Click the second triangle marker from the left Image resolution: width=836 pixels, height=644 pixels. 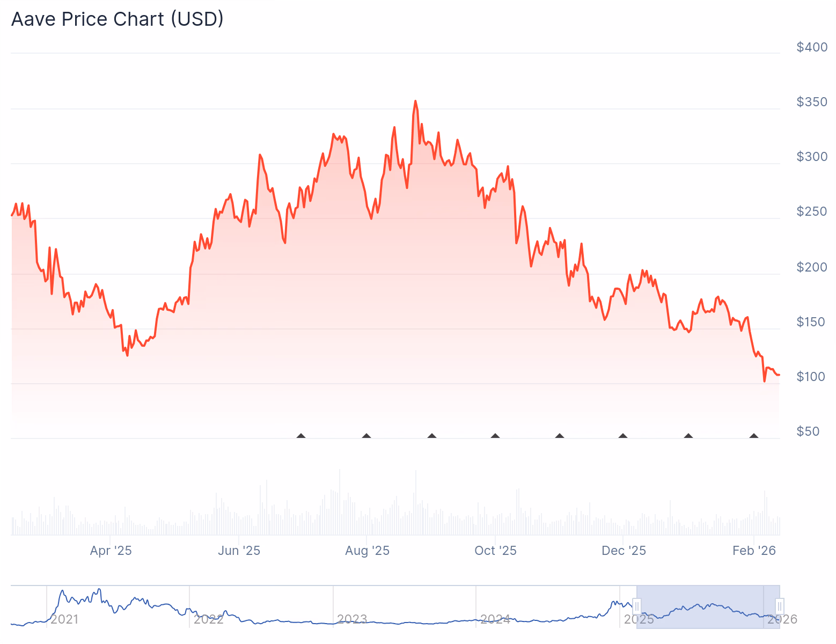pos(365,435)
